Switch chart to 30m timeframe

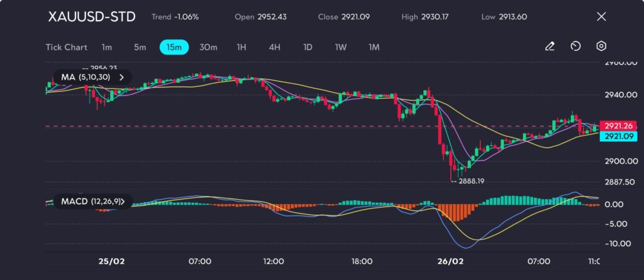click(208, 47)
